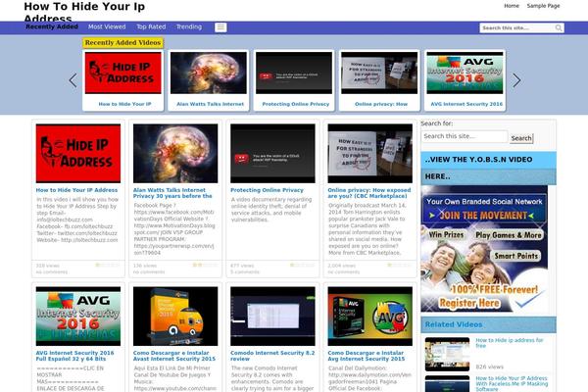Select the Recently Added tab
This screenshot has width=588, height=392.
coord(52,26)
